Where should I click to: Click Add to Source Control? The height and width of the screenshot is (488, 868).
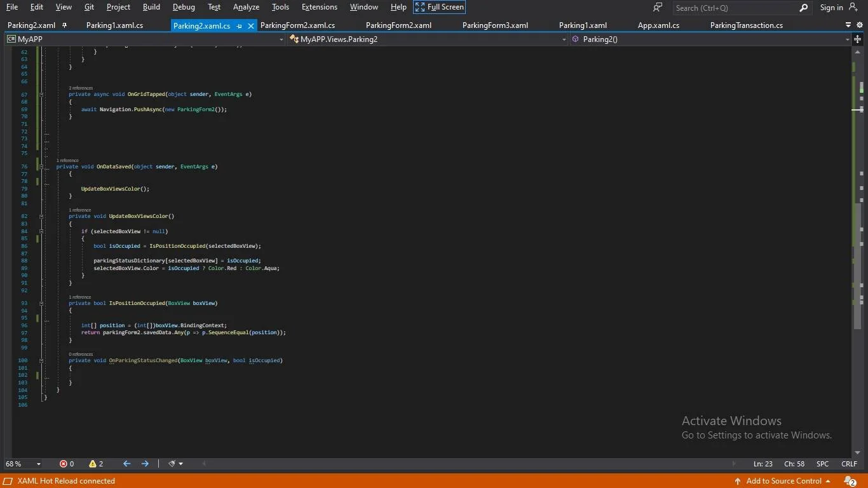click(x=782, y=481)
